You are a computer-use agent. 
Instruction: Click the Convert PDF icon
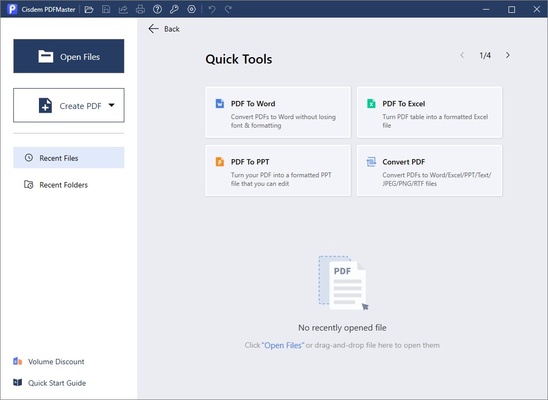(x=371, y=162)
